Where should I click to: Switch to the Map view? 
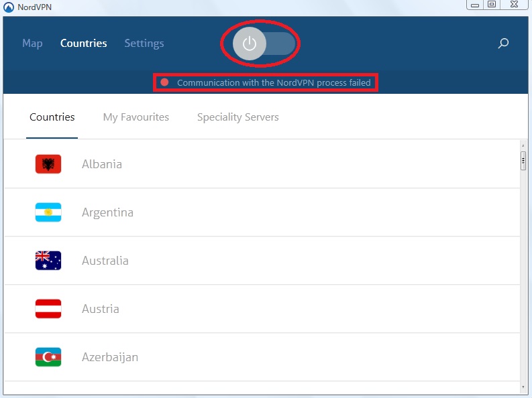(x=32, y=44)
